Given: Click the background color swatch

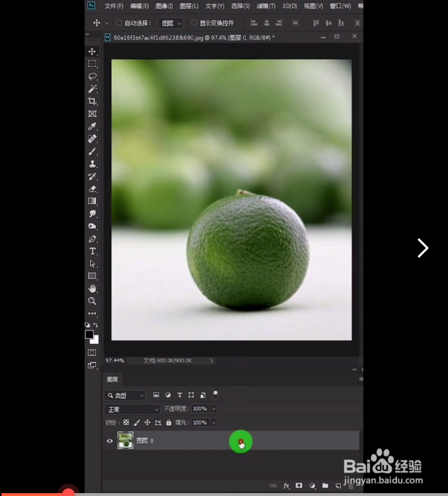Looking at the screenshot, I should tap(96, 341).
